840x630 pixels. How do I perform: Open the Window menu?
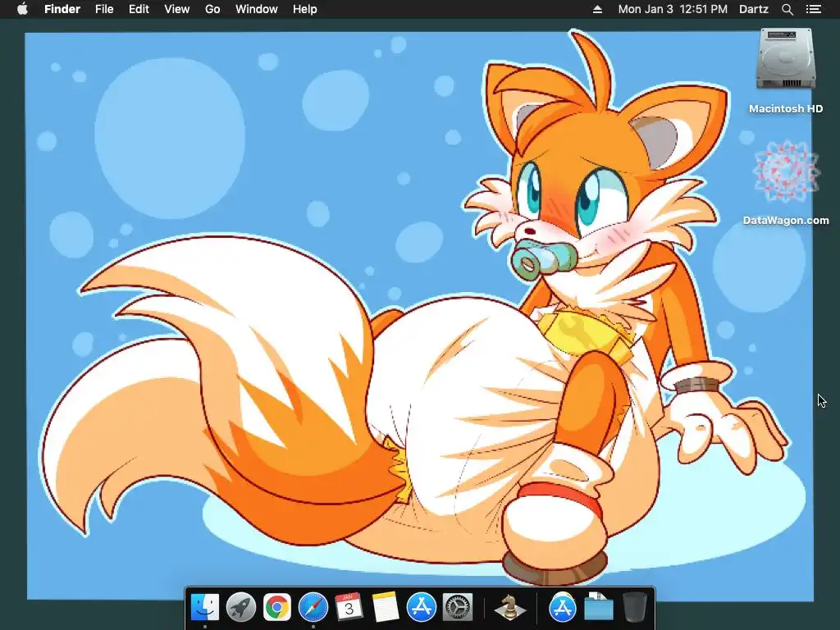[257, 9]
